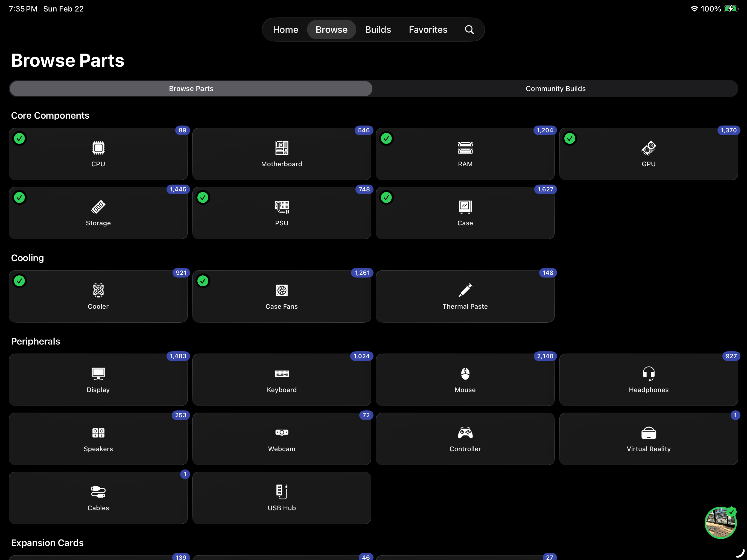Select the Case tower icon

point(465,207)
